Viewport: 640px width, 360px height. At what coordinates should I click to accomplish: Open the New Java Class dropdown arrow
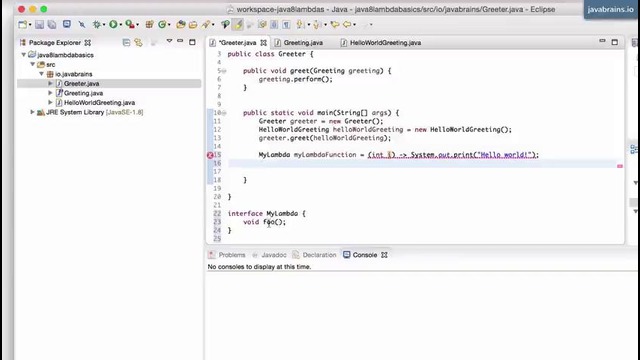[x=169, y=25]
